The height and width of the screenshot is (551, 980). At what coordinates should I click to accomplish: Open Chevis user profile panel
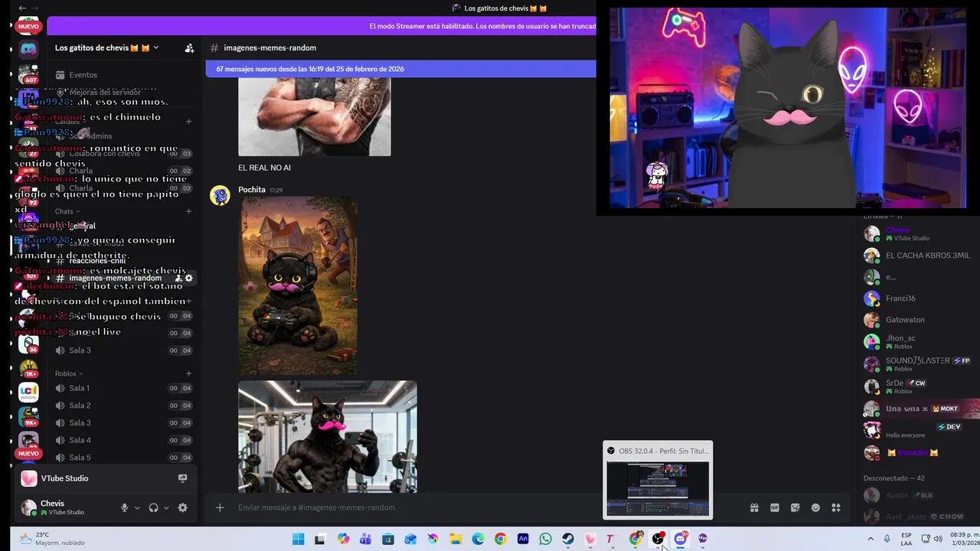[x=65, y=507]
